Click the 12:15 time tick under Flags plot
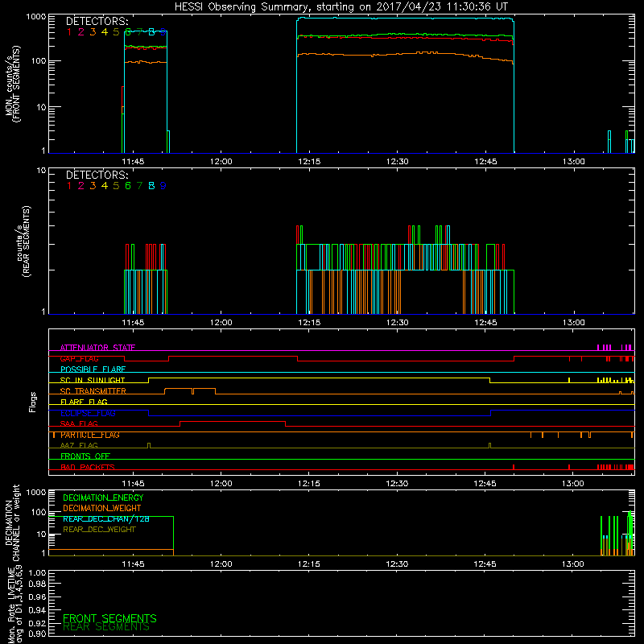Screen dimensions: 644x644 click(x=309, y=484)
